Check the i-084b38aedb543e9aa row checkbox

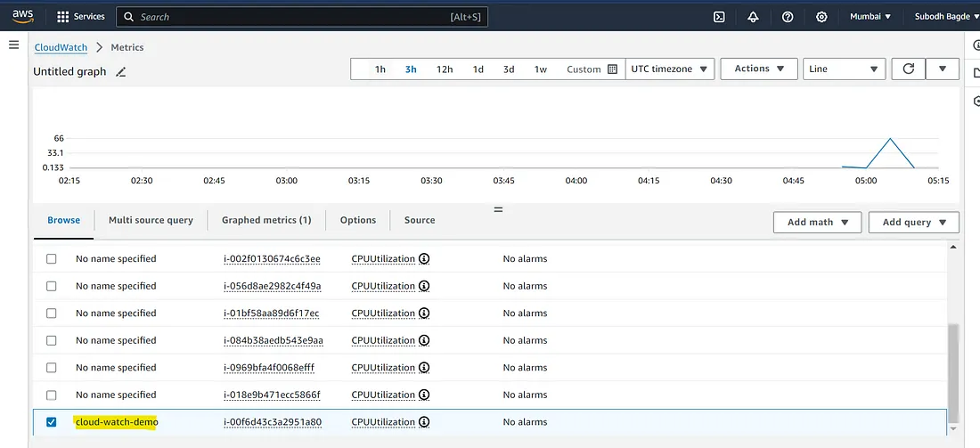(52, 340)
